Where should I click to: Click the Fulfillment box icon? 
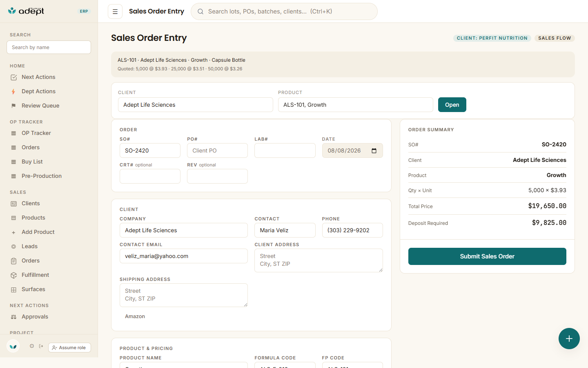(13, 275)
